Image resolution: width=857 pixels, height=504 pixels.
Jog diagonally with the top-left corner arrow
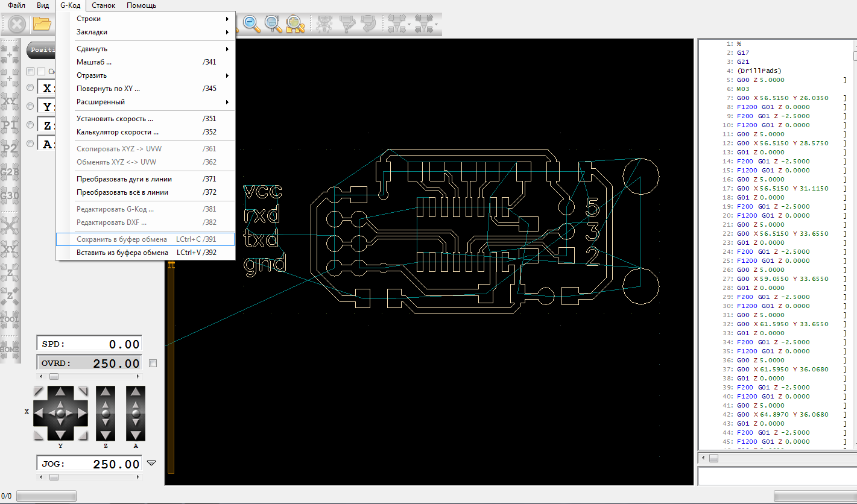[x=38, y=391]
